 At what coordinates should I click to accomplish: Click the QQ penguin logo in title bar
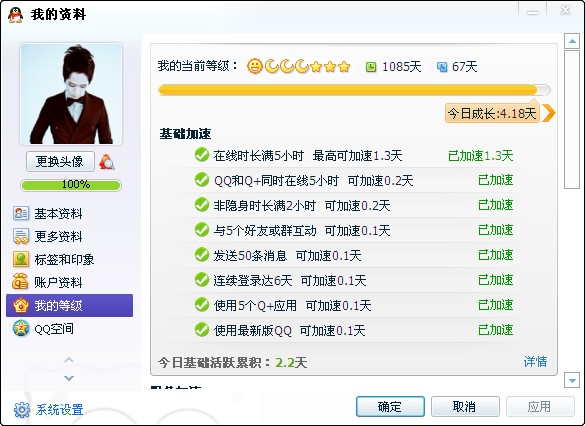pos(15,15)
